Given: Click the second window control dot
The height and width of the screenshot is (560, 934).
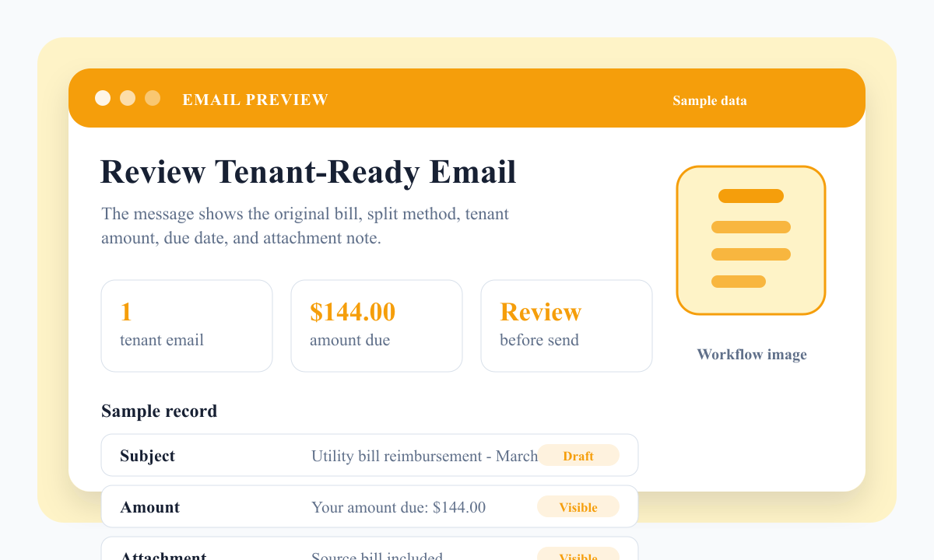Looking at the screenshot, I should click(128, 98).
